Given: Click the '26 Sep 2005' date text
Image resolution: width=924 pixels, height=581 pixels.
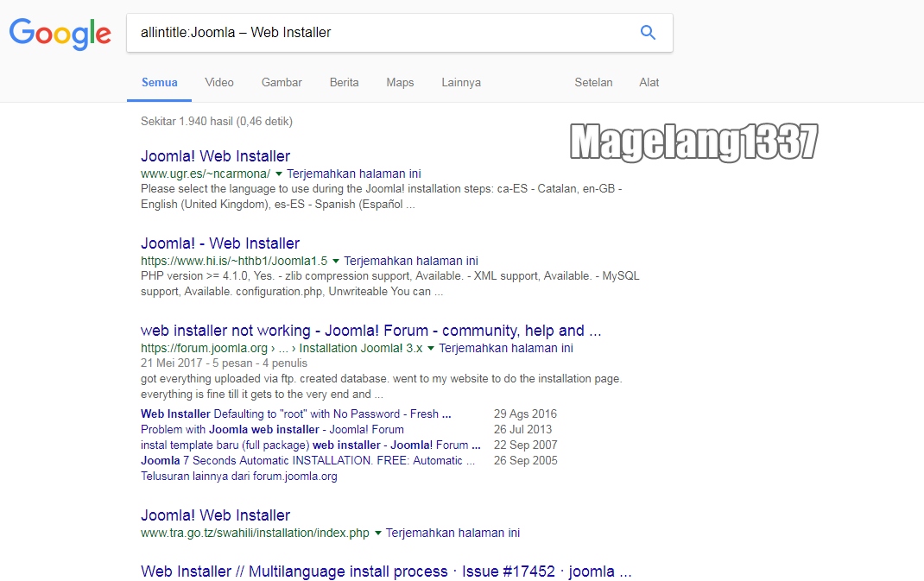Looking at the screenshot, I should 525,461.
